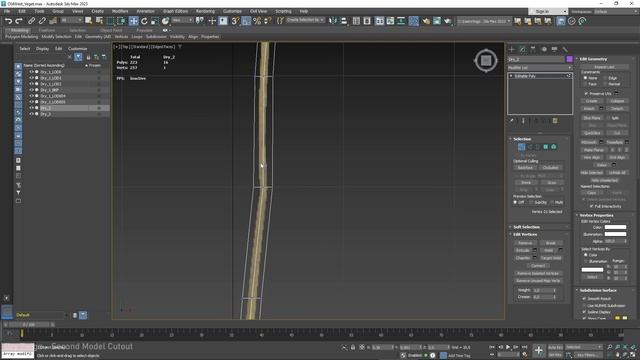
Task: Switch to the Modify command panel tab
Action: coord(522,49)
